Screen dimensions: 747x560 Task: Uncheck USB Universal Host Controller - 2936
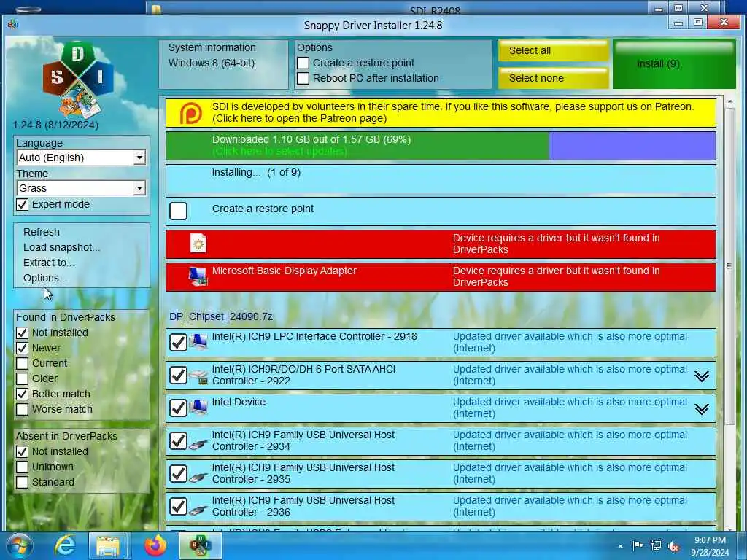pyautogui.click(x=178, y=506)
